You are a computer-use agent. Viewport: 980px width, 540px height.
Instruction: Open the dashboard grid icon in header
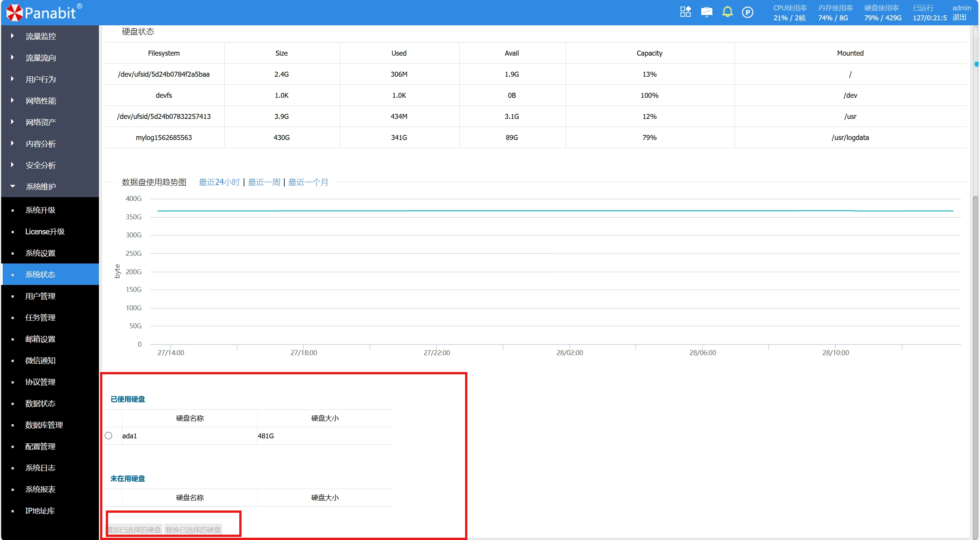(685, 12)
